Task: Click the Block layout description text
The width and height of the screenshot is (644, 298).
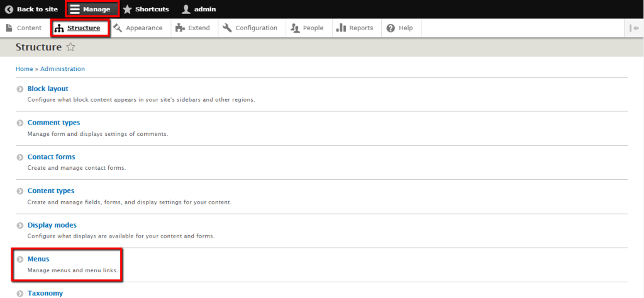Action: pos(142,100)
